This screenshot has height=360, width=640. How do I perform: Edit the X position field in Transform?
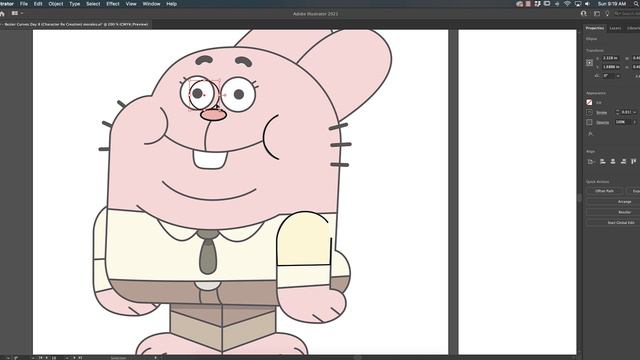[x=611, y=58]
